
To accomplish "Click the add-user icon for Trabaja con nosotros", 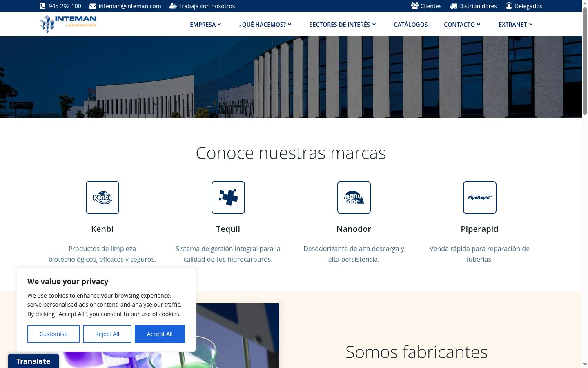I will coord(173,6).
